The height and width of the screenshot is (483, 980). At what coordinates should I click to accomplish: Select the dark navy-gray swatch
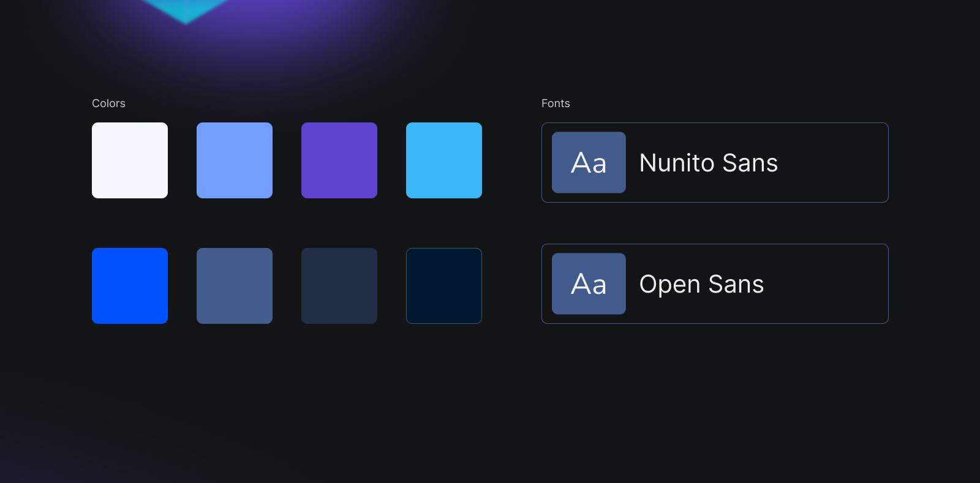339,286
